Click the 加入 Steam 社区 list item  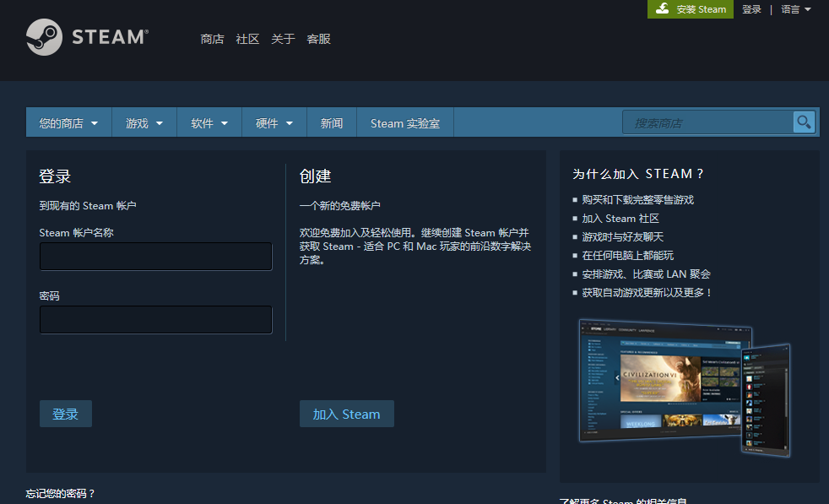click(x=620, y=219)
